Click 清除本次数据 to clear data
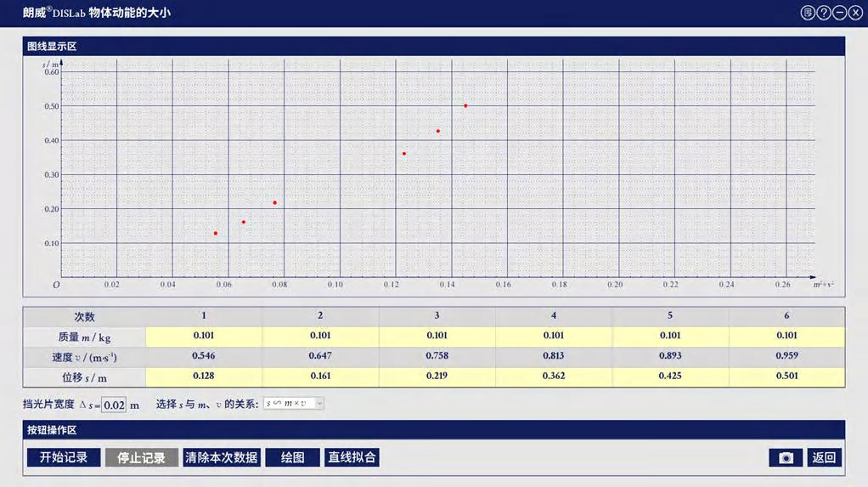The image size is (868, 487). point(221,457)
